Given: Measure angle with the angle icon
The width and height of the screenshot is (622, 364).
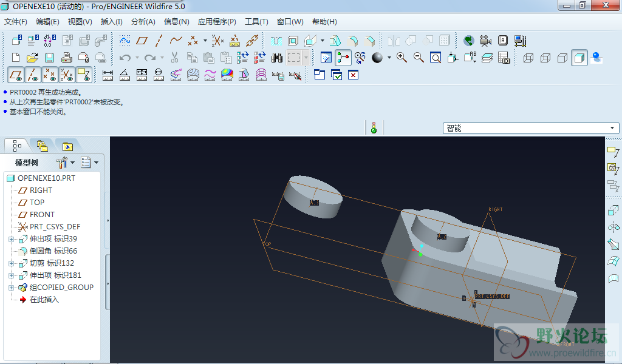Looking at the screenshot, I should click(x=125, y=75).
